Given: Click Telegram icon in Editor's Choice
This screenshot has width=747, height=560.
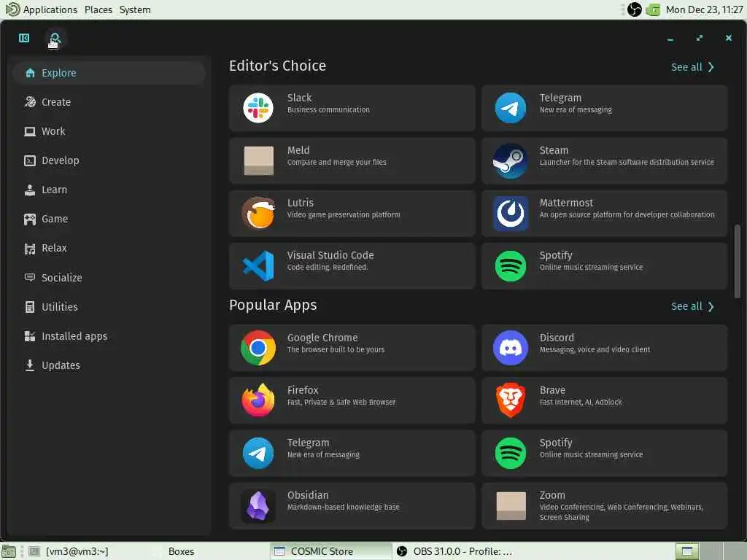Looking at the screenshot, I should 510,108.
